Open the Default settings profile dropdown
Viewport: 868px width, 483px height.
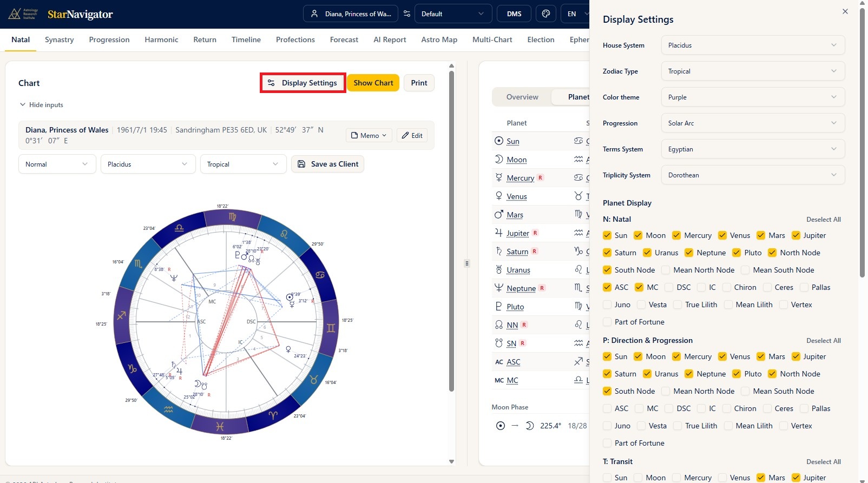coord(453,14)
